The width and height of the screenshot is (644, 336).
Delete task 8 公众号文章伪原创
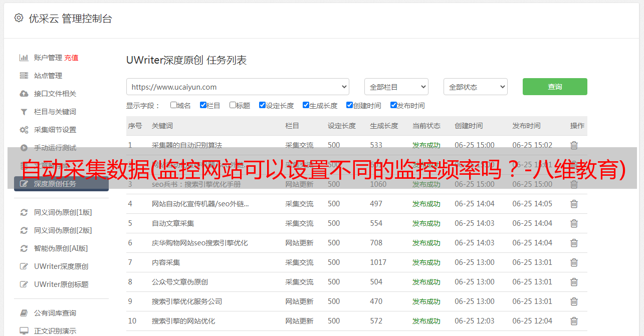(x=574, y=282)
